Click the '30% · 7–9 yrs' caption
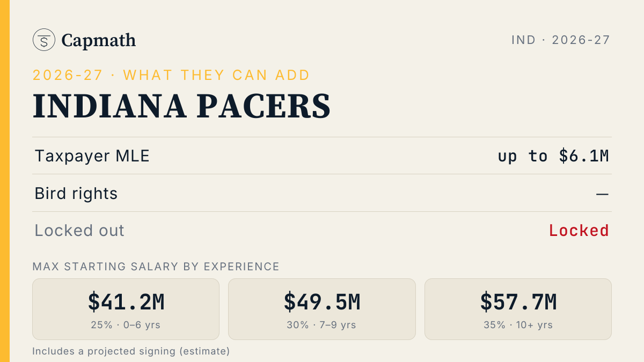Screen dimensions: 644x362 pos(322,325)
